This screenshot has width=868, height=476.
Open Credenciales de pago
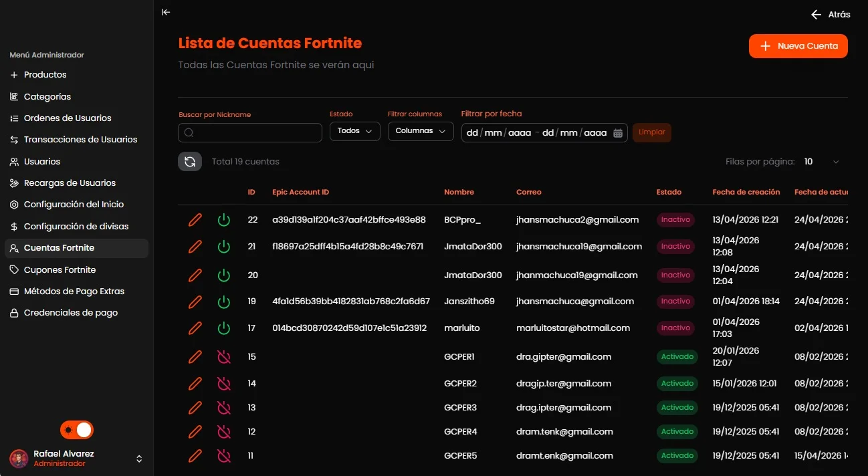[x=76, y=313]
